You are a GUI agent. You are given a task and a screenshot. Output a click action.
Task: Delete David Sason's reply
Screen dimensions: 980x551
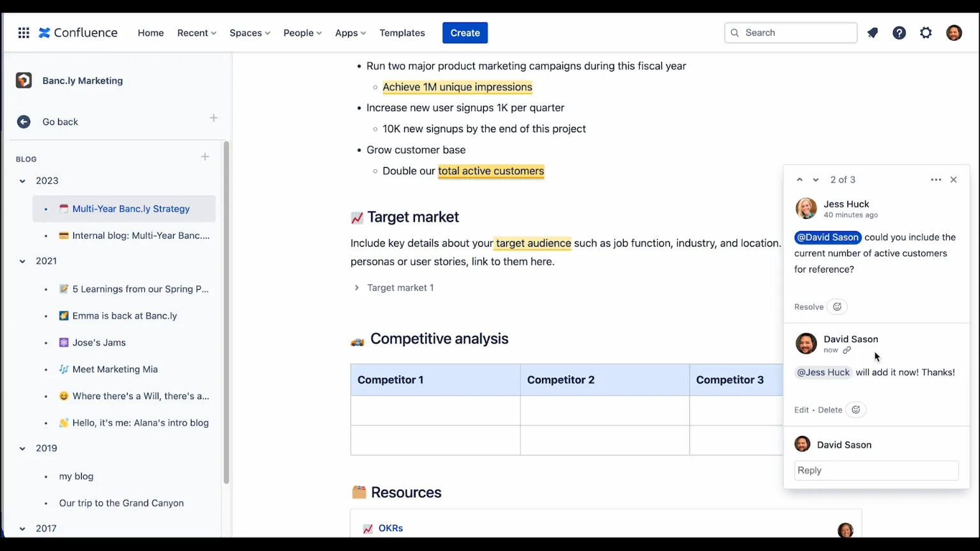[x=830, y=410]
